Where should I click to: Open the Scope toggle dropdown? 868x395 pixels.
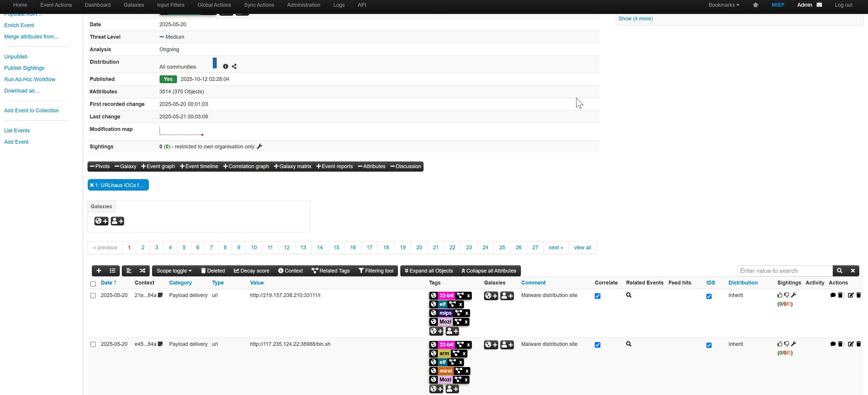click(x=173, y=271)
